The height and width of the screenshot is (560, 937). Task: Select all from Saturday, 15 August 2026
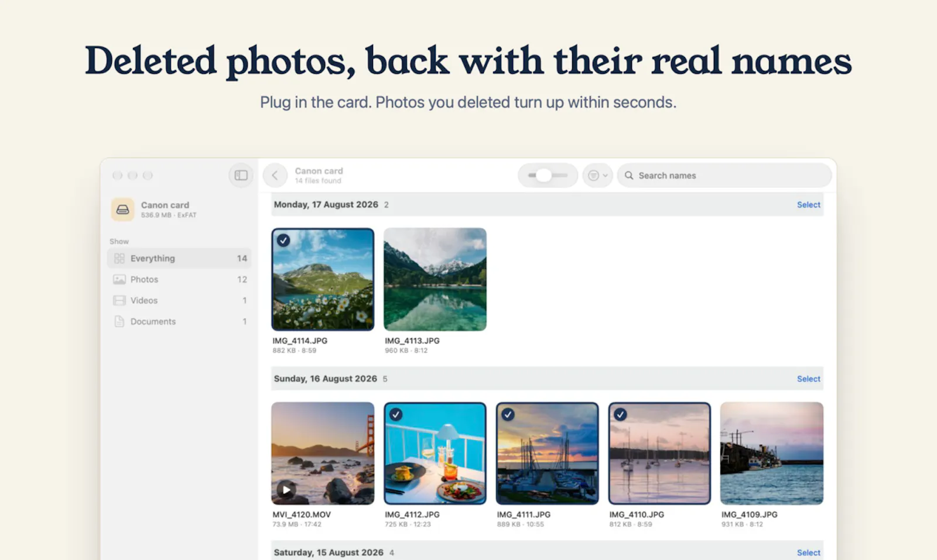pos(808,552)
